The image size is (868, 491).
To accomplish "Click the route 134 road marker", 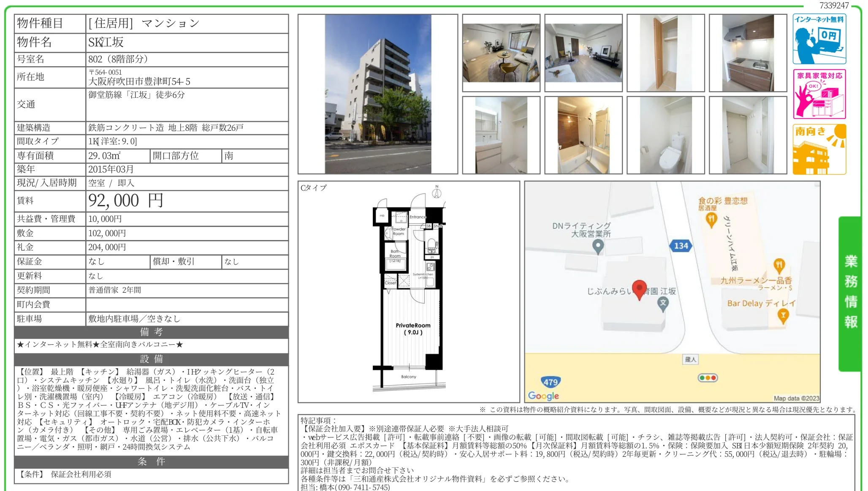I will click(681, 246).
